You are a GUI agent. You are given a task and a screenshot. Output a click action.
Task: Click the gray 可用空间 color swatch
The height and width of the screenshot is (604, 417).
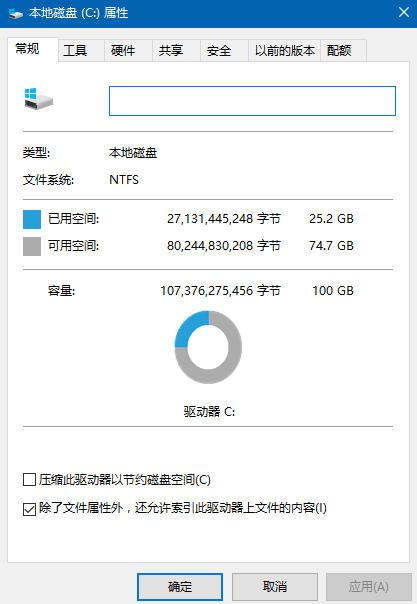coord(32,246)
